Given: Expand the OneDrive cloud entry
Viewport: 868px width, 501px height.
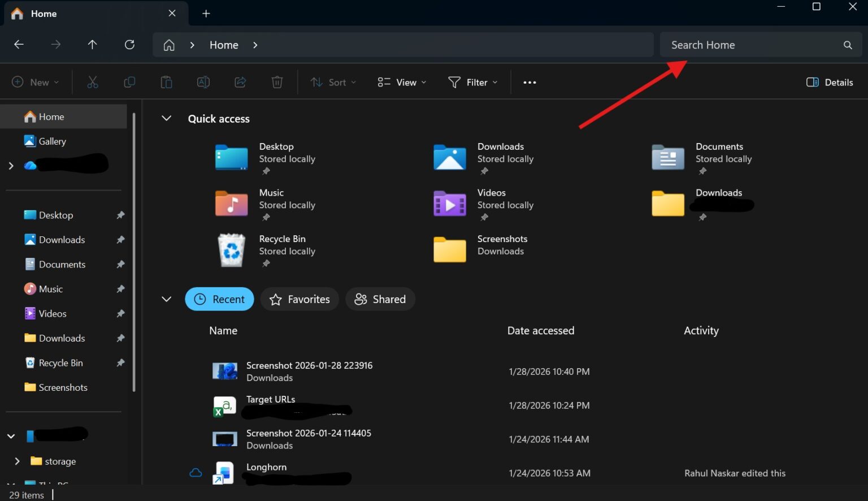Looking at the screenshot, I should pyautogui.click(x=11, y=166).
